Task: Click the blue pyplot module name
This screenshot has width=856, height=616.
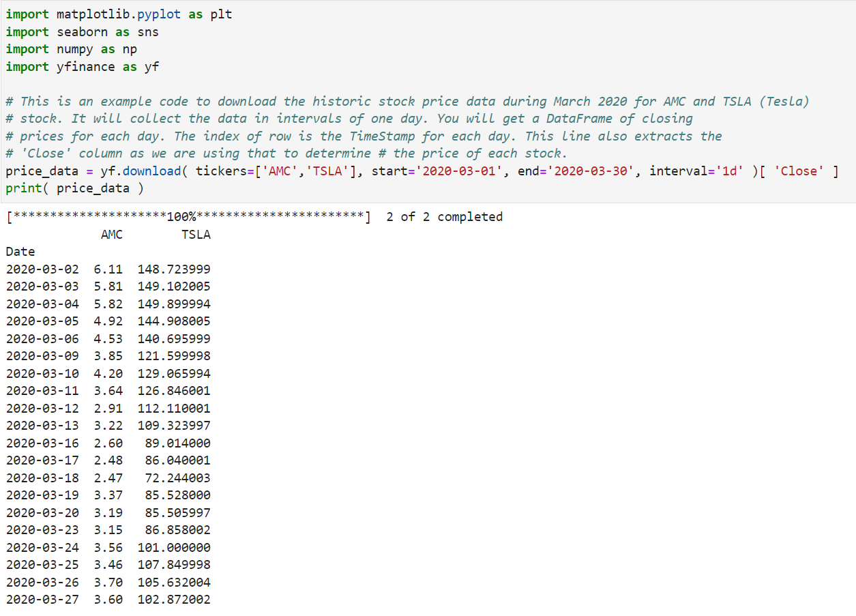Action: tap(158, 14)
